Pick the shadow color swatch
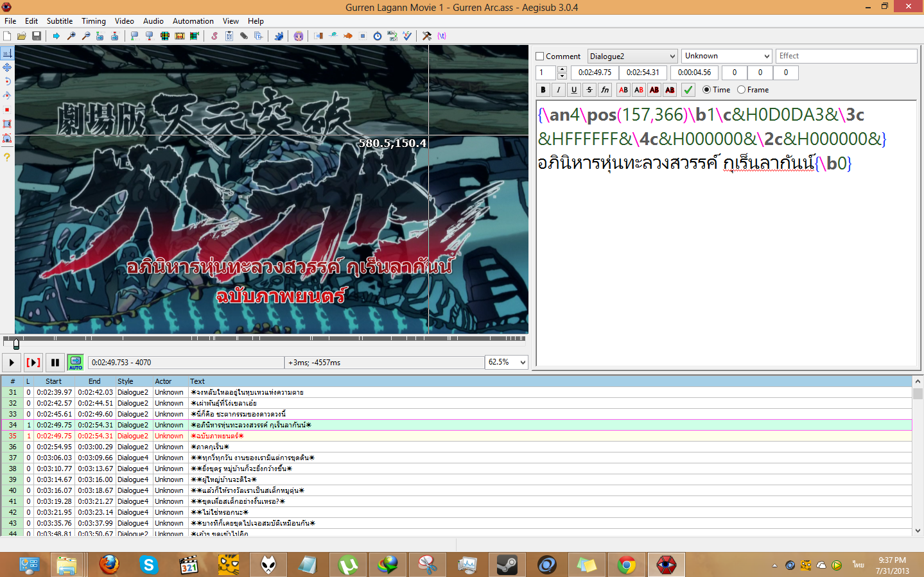924x577 pixels. tap(670, 90)
